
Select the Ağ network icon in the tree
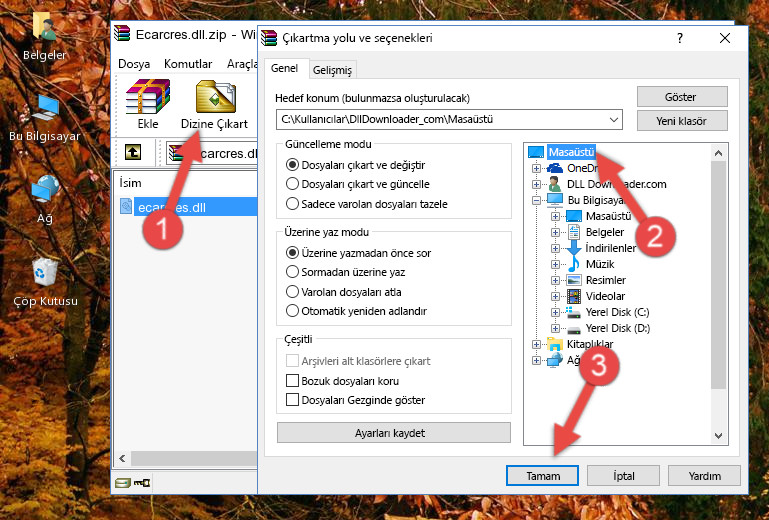(x=555, y=360)
